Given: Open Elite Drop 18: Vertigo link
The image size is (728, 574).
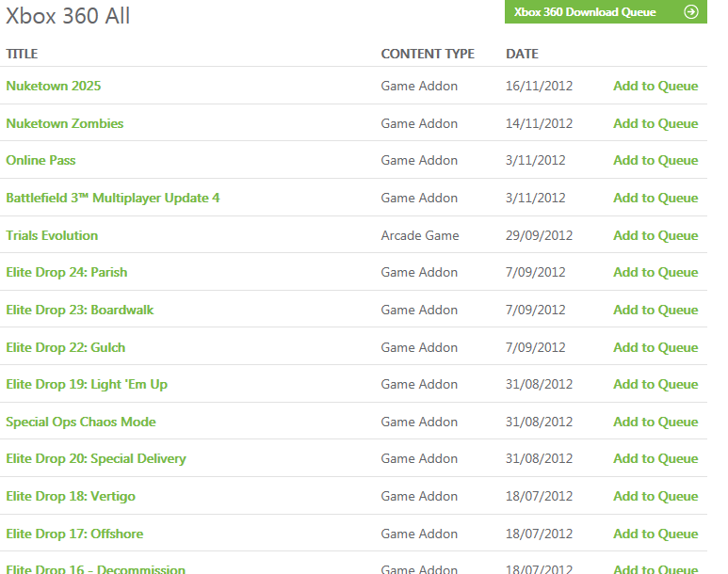Looking at the screenshot, I should (x=71, y=496).
